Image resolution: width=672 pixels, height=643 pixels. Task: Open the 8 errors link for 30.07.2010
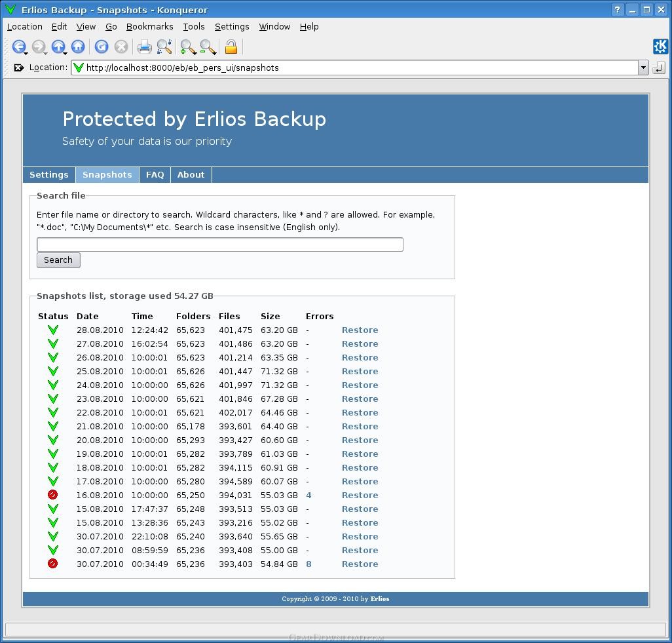tap(308, 564)
